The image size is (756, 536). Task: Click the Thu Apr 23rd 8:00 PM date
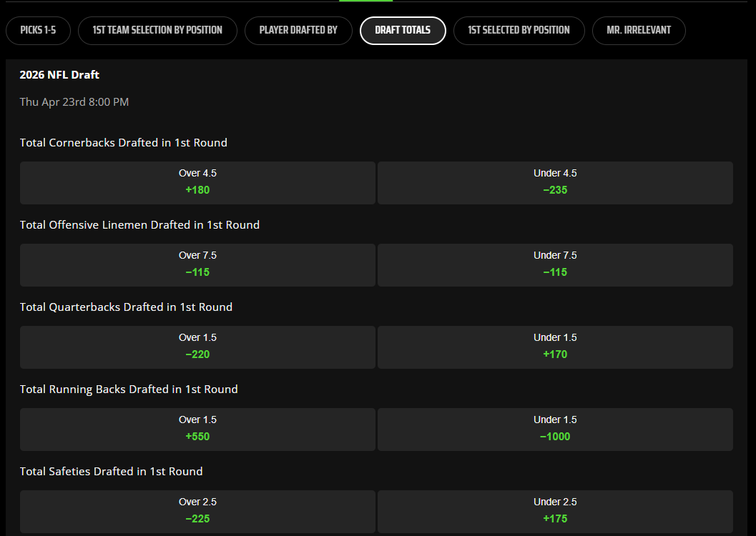[74, 102]
